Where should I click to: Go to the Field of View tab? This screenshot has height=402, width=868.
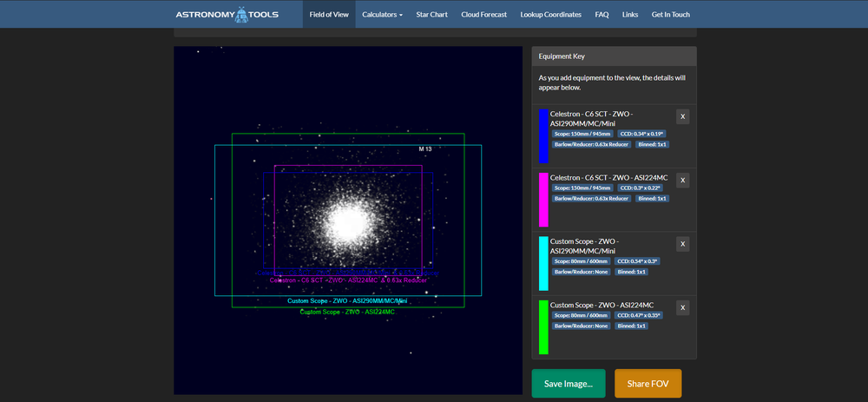tap(329, 14)
